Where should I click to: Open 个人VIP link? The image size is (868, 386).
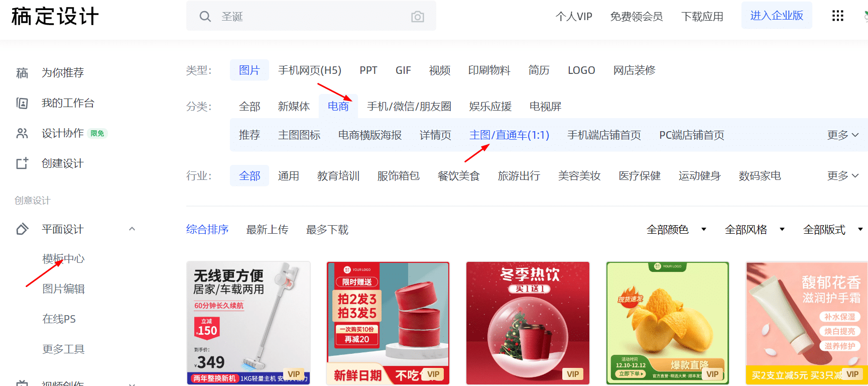coord(574,17)
